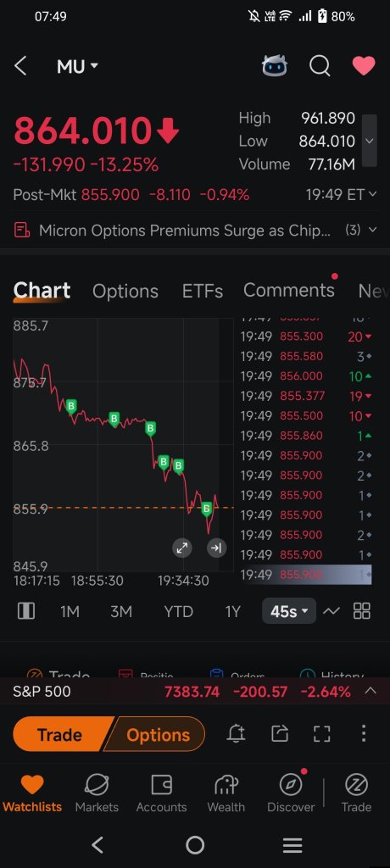Viewport: 390px width, 868px height.
Task: Toggle the chart side panel layout icon
Action: 26,611
